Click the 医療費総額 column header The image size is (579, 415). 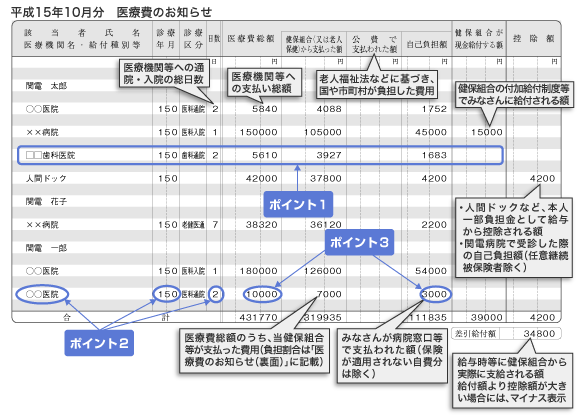tap(251, 38)
